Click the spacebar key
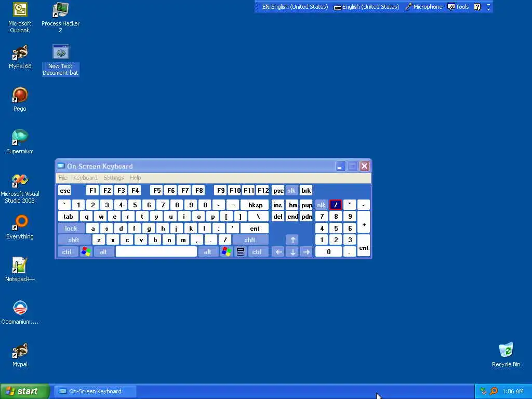The width and height of the screenshot is (532, 399). tap(156, 252)
